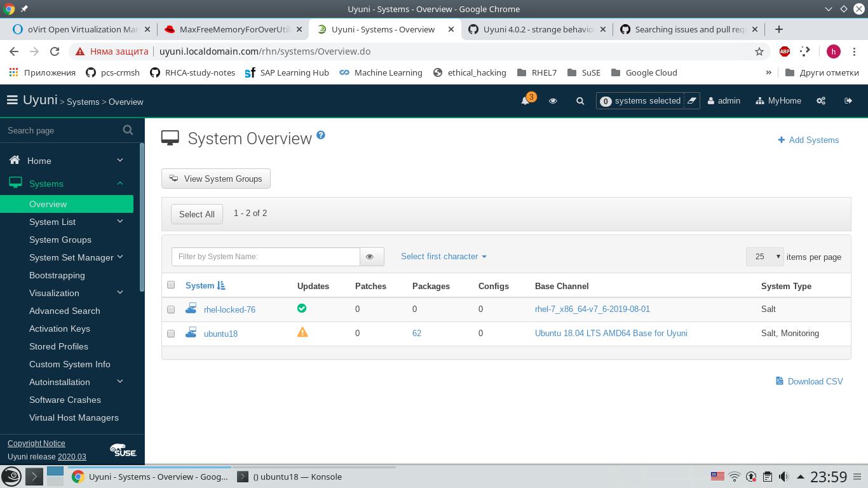868x488 pixels.
Task: Click inside the Filter by System Name field
Action: (x=266, y=256)
